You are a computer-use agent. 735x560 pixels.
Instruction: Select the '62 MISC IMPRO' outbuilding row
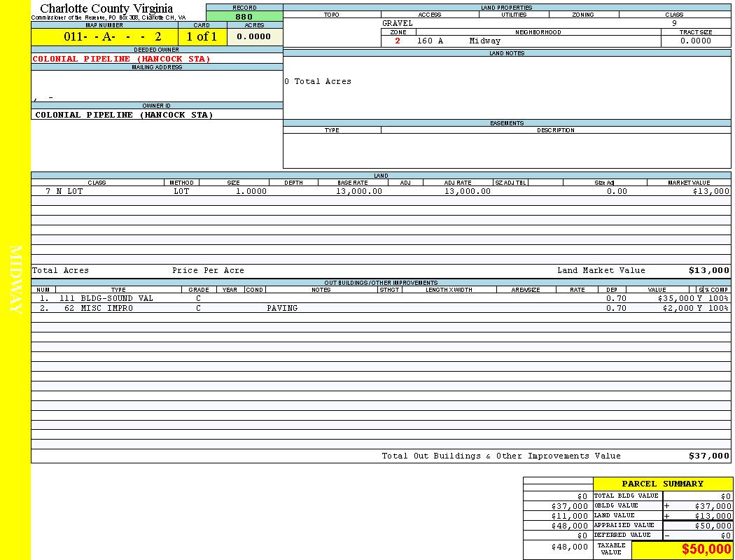pyautogui.click(x=98, y=308)
